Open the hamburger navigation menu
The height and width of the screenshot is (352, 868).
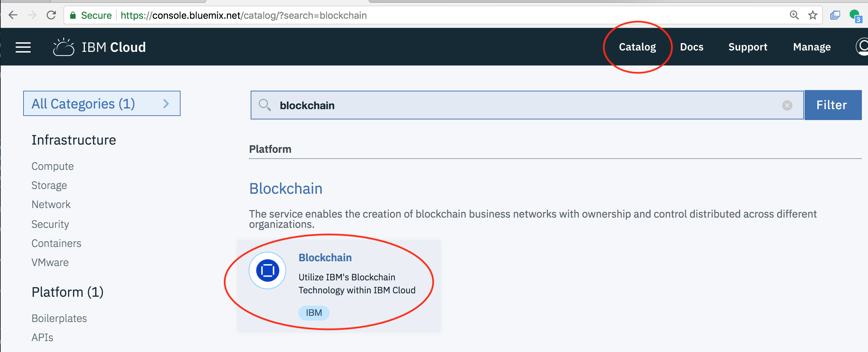pos(23,47)
